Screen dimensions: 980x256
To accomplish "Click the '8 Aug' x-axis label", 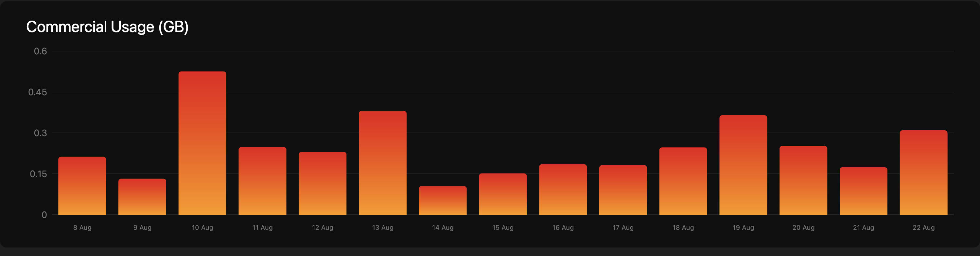I will [82, 228].
